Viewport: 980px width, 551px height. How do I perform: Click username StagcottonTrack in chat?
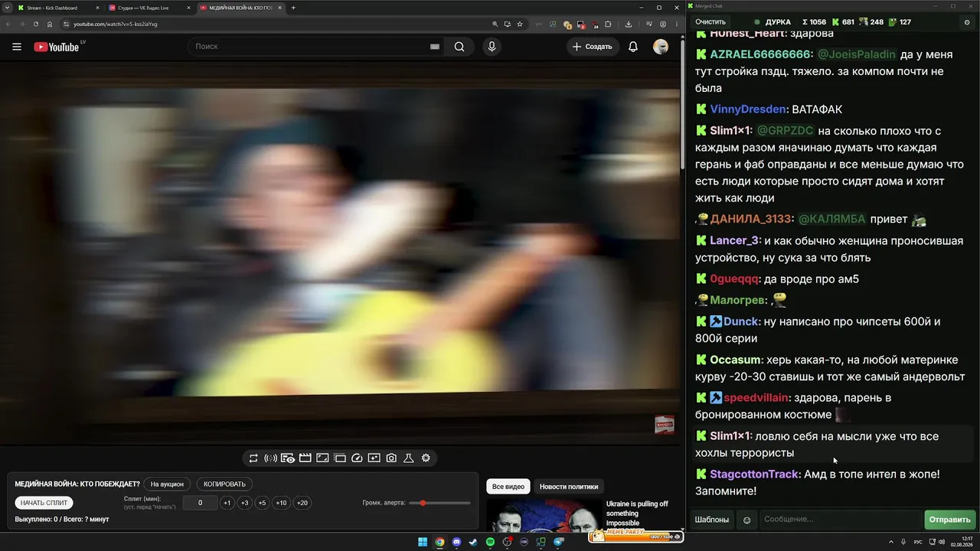coord(754,474)
